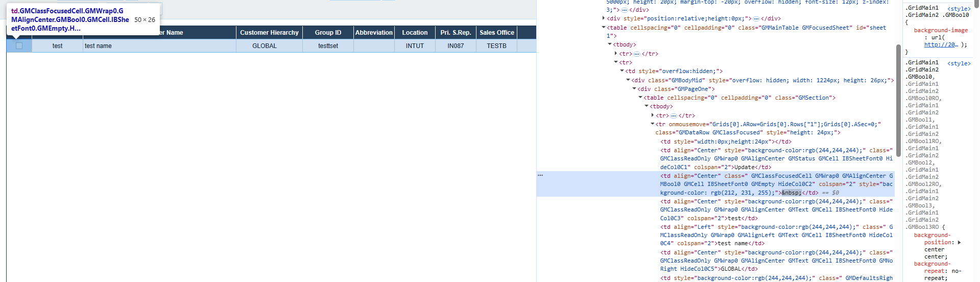
Task: Select the td node containing 'Update'
Action: 776,159
